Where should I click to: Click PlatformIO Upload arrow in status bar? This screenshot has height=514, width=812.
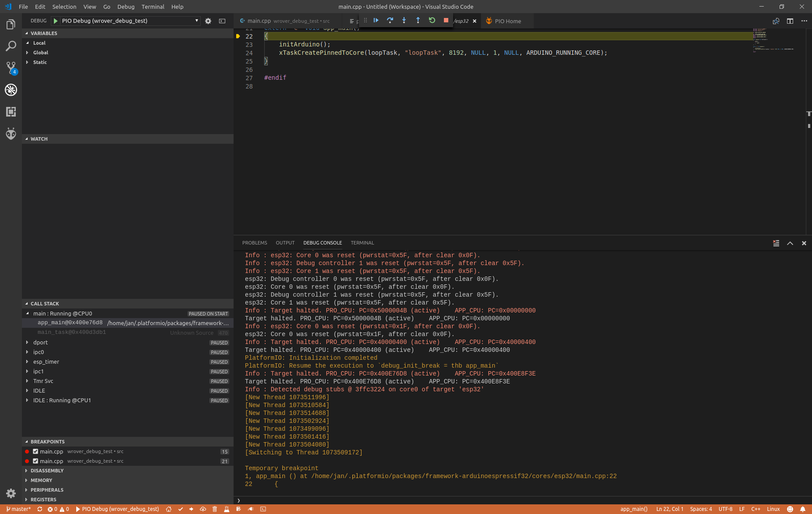click(191, 509)
